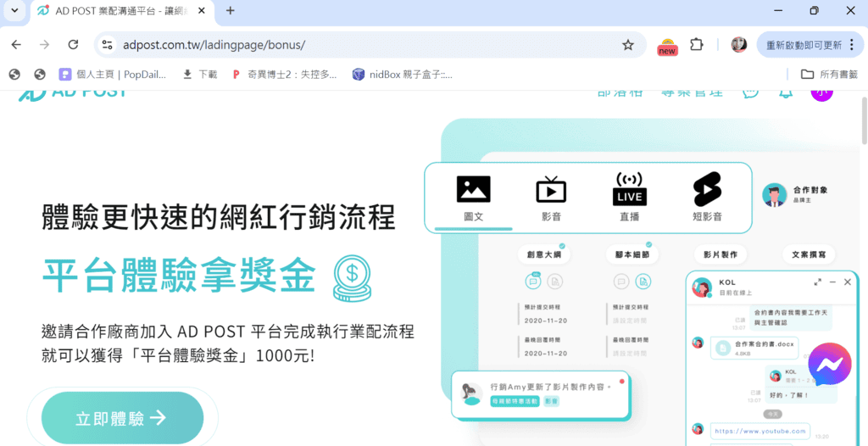Click the comment icon under 創意大綱
868x446 pixels.
533,282
